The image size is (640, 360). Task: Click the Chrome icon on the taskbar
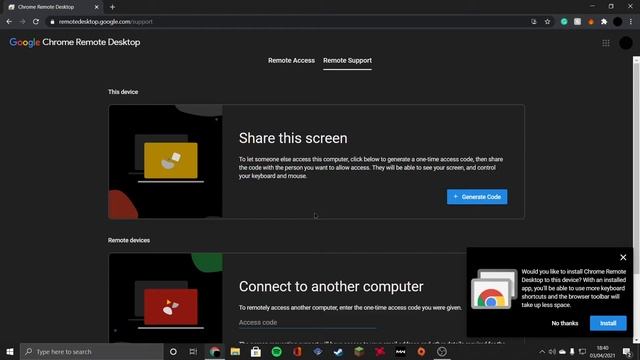(x=215, y=351)
